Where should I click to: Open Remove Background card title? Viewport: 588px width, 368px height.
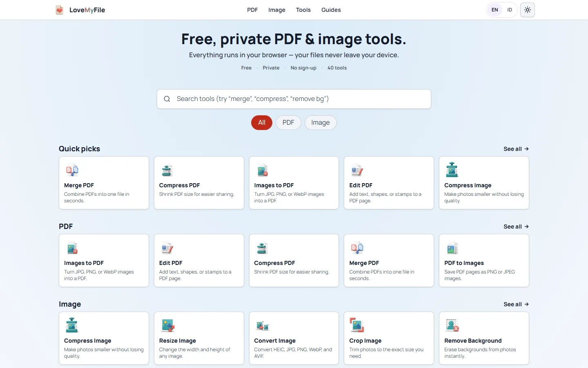tap(473, 341)
